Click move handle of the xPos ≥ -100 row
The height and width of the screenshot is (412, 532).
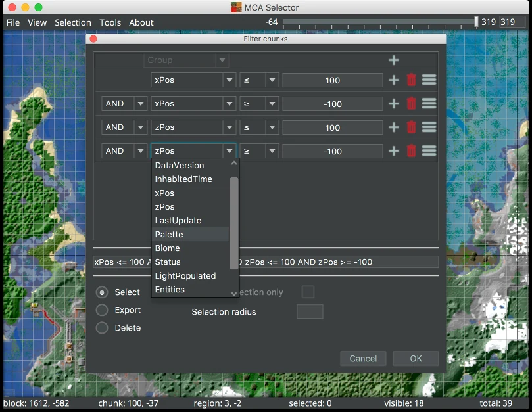click(429, 103)
